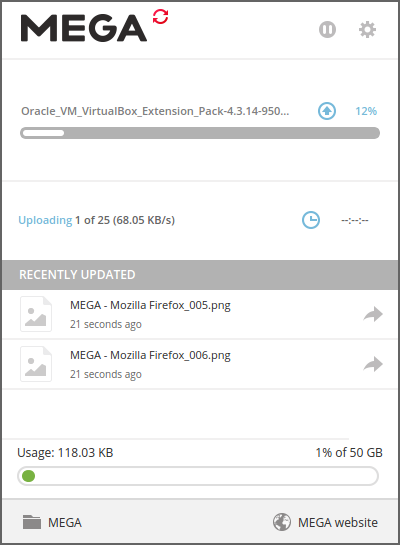Click the upload progress bar

coord(200,133)
